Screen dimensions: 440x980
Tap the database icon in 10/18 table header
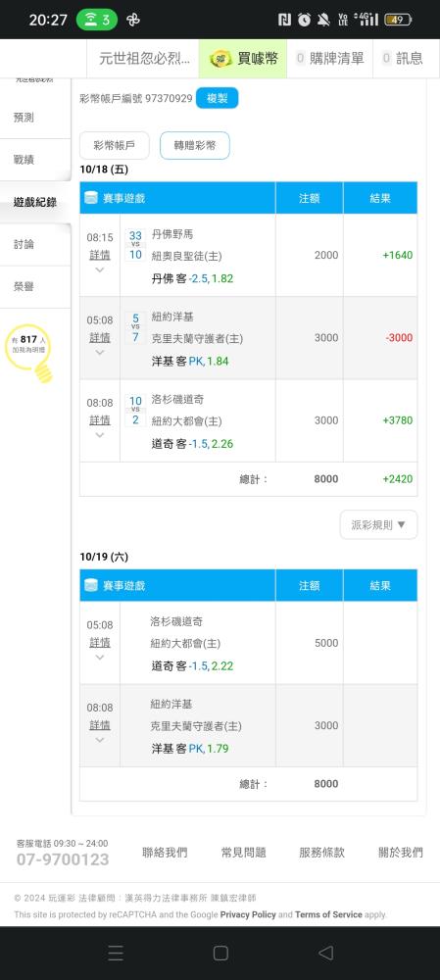(91, 198)
